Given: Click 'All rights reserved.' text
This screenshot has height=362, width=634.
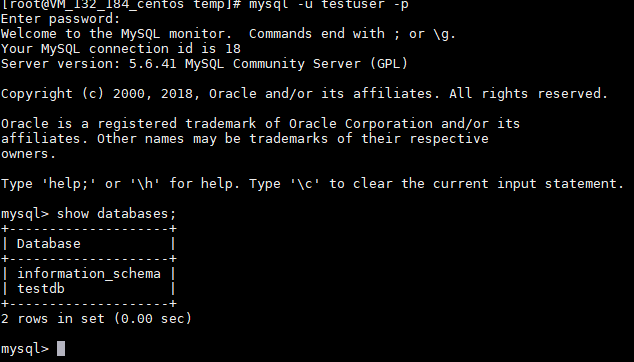Looking at the screenshot, I should [x=528, y=94].
